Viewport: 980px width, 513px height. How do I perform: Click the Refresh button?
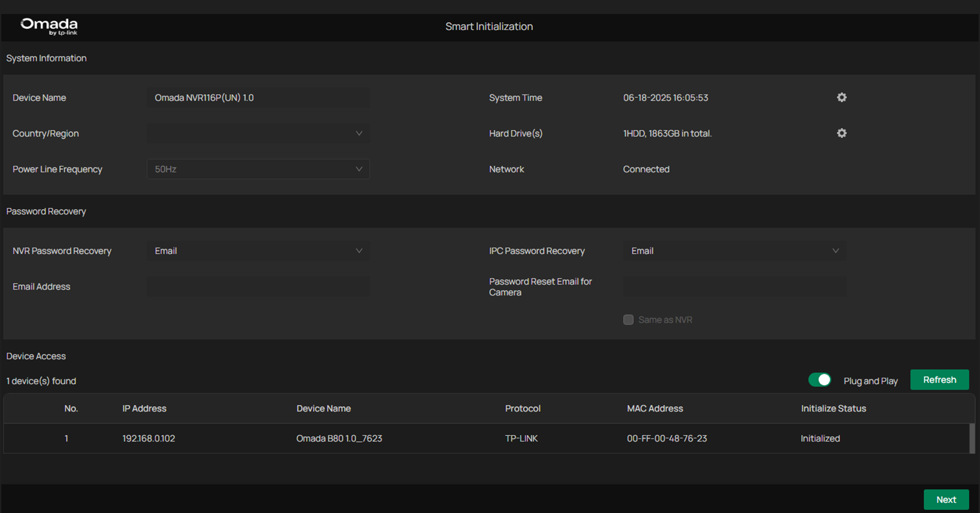point(940,380)
